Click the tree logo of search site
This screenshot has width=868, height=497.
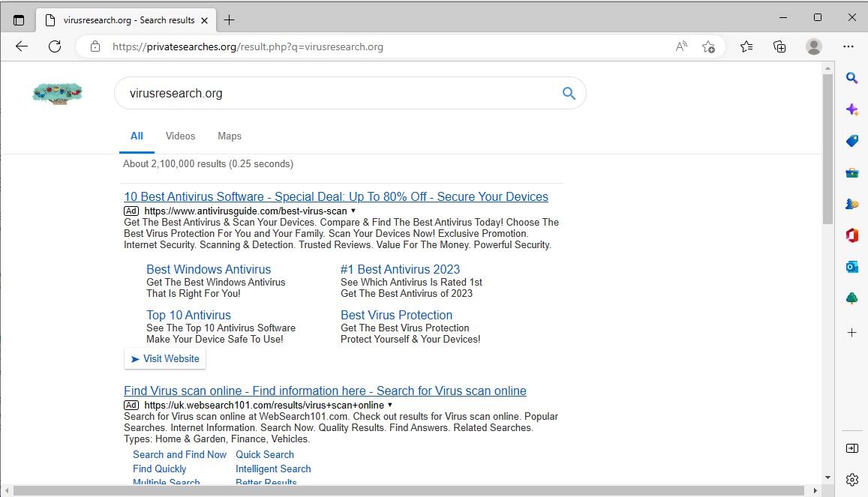(57, 93)
